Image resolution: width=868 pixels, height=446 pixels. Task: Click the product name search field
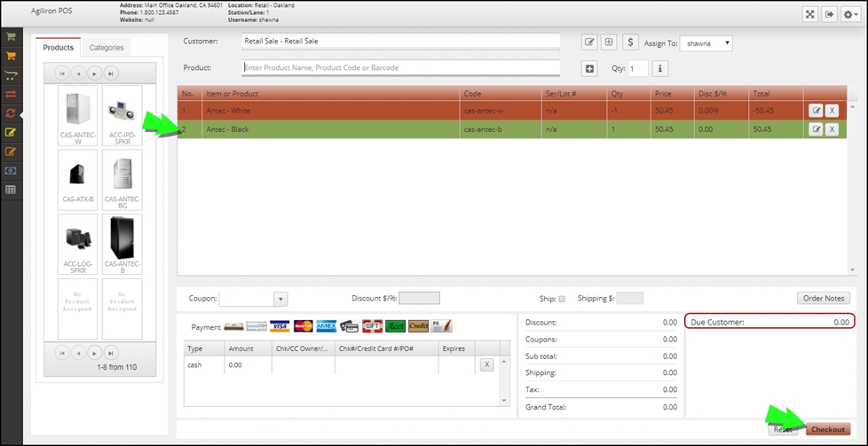[401, 67]
